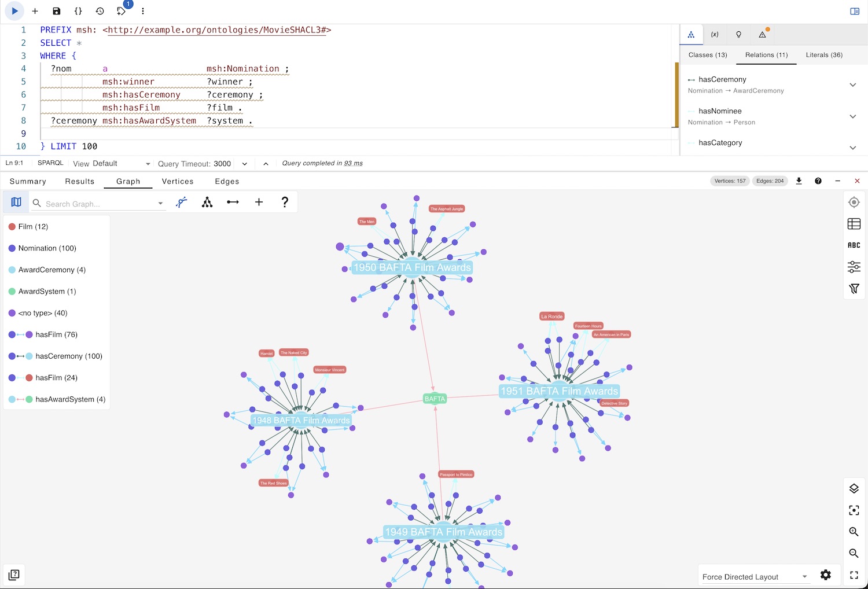Save the current query
This screenshot has height=589, width=868.
[x=56, y=10]
